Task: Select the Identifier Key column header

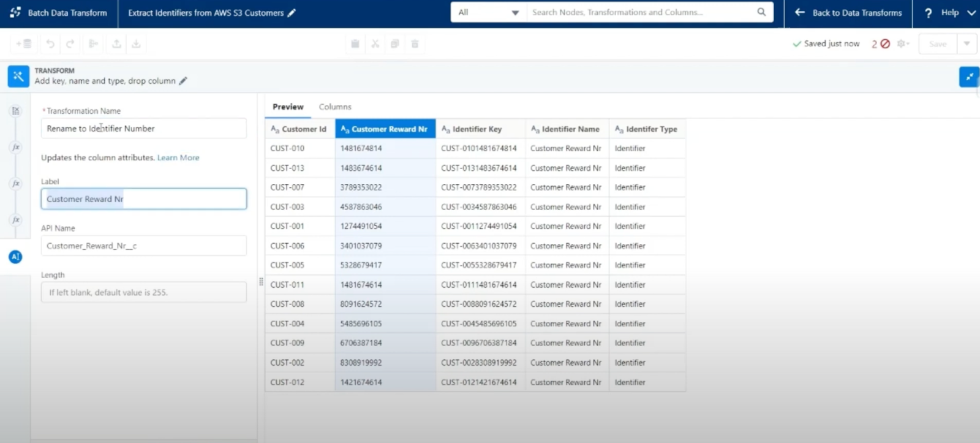Action: pos(480,129)
